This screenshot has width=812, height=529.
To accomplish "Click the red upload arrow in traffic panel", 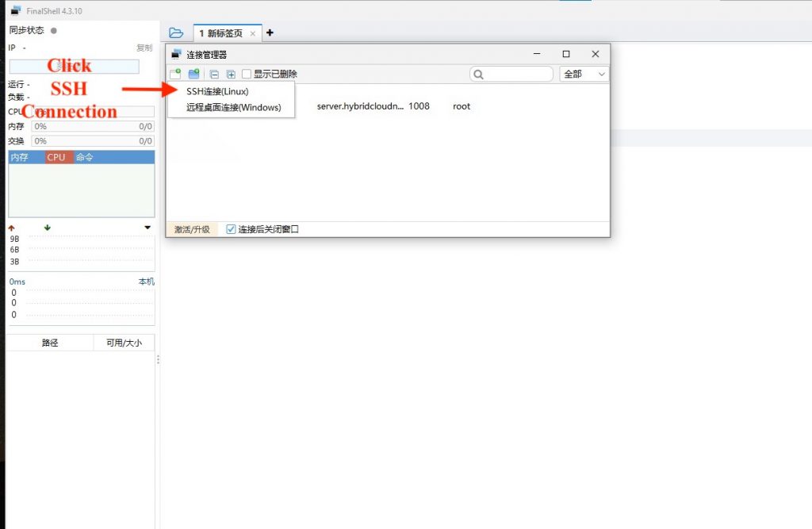I will pyautogui.click(x=13, y=227).
